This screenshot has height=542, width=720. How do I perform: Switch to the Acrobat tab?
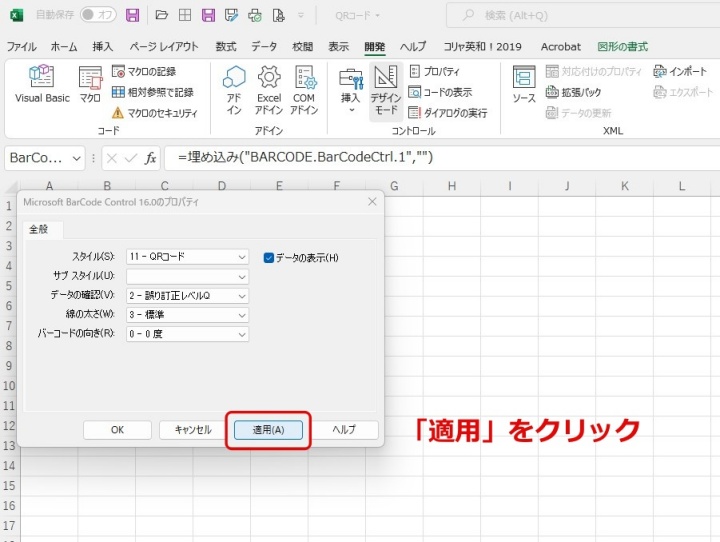(561, 47)
